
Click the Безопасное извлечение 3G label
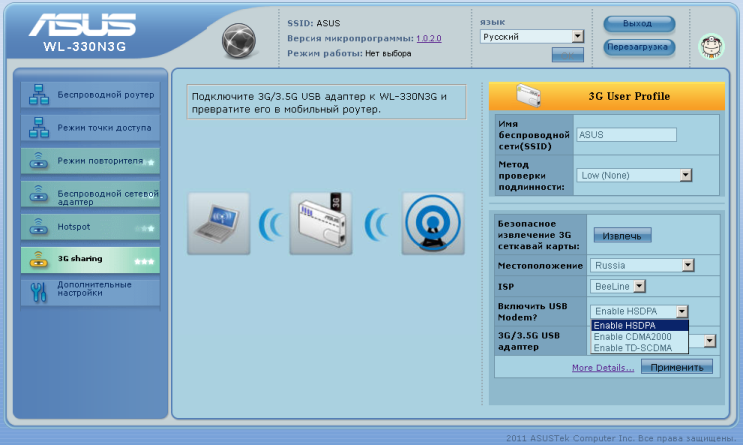539,235
